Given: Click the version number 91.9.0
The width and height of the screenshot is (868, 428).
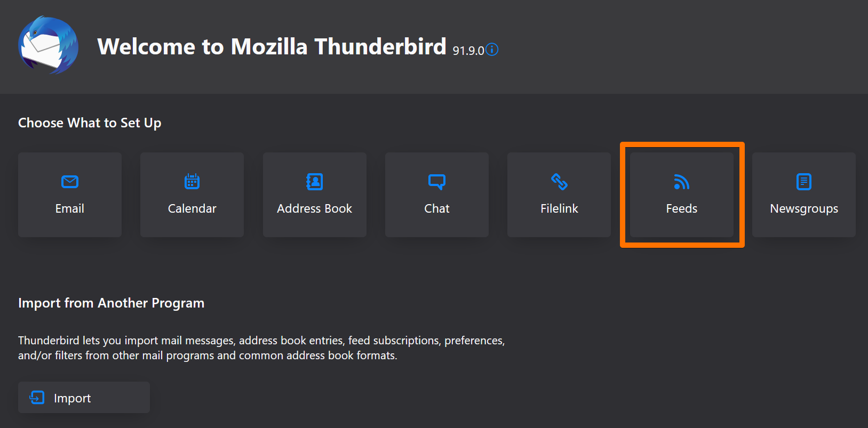Looking at the screenshot, I should (468, 51).
